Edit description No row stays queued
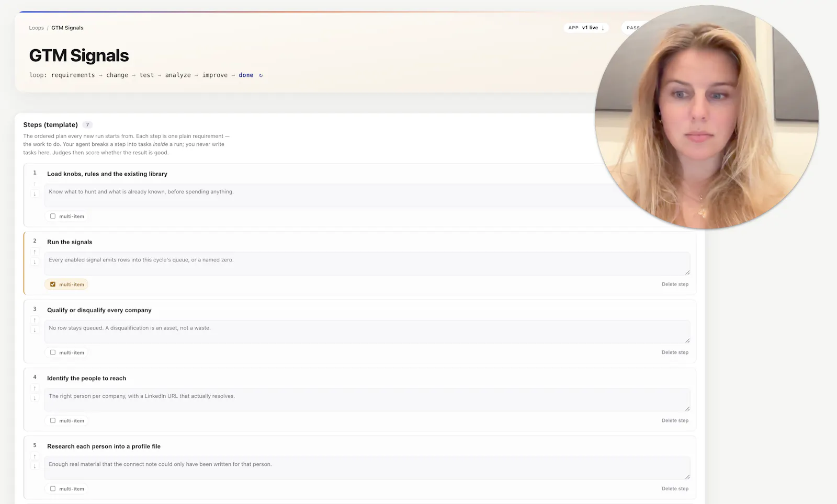This screenshot has width=837, height=504. pyautogui.click(x=367, y=331)
